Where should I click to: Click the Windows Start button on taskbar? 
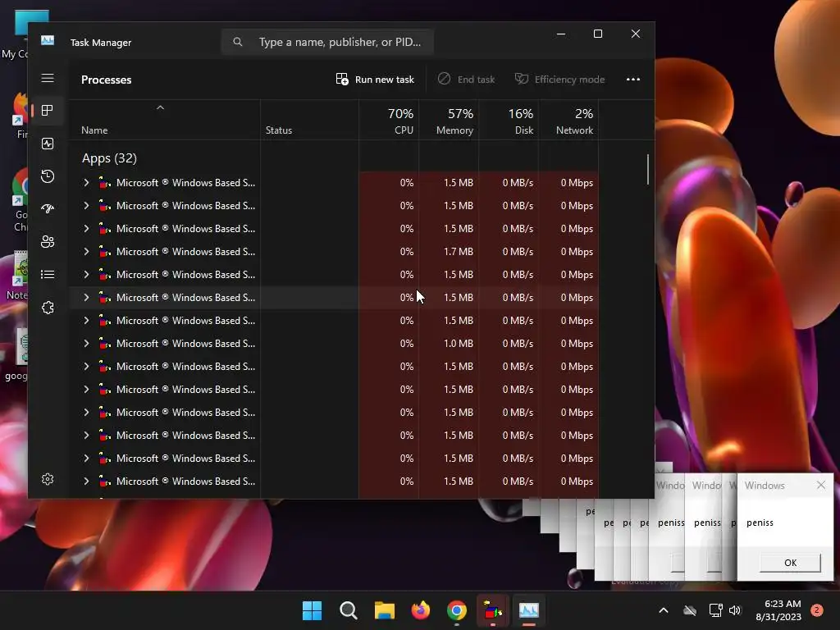click(x=313, y=610)
